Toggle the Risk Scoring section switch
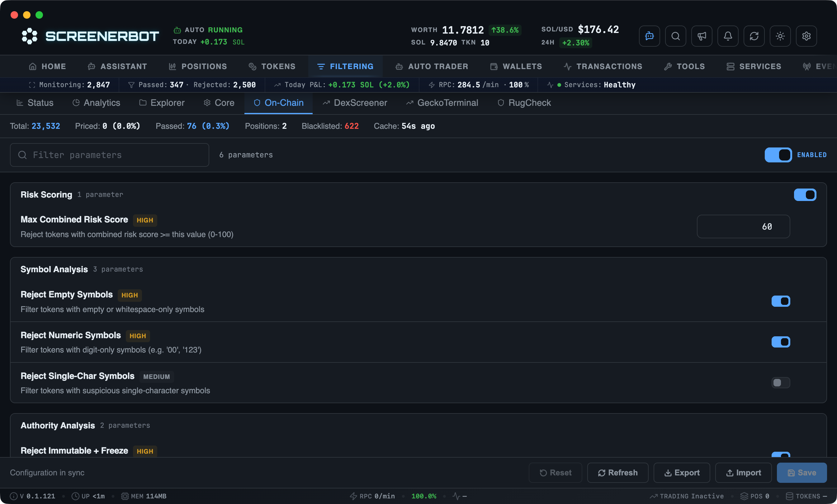Viewport: 837px width, 504px height. (x=805, y=195)
